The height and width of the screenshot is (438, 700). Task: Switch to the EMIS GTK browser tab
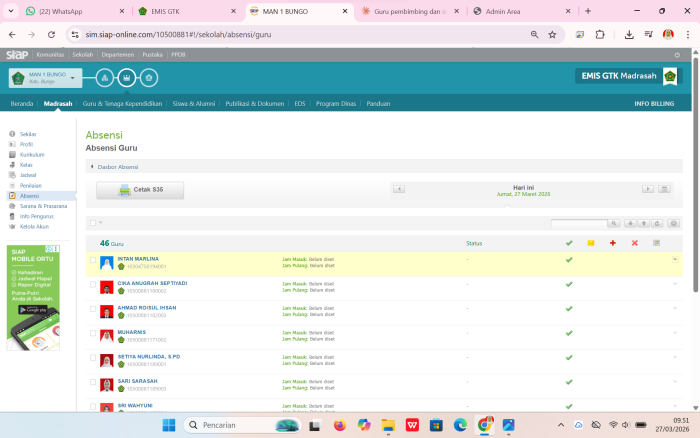click(x=179, y=11)
